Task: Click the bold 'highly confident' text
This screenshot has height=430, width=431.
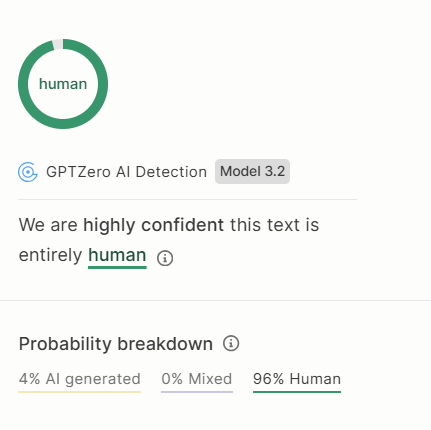Action: (153, 225)
